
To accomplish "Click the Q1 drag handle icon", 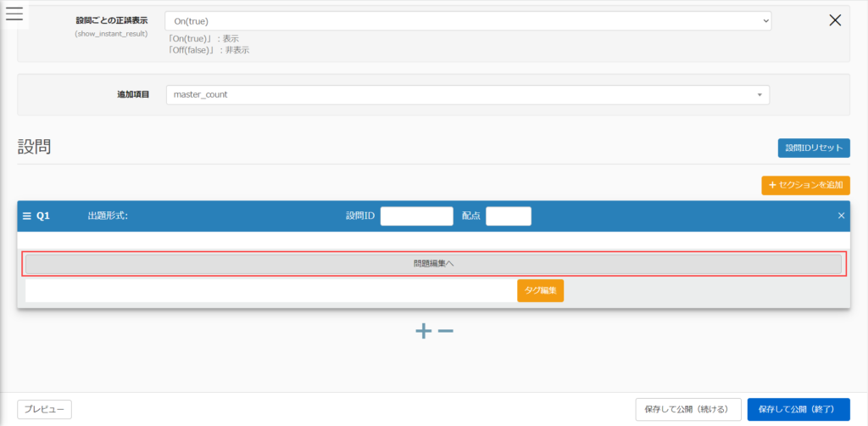I will tap(26, 216).
